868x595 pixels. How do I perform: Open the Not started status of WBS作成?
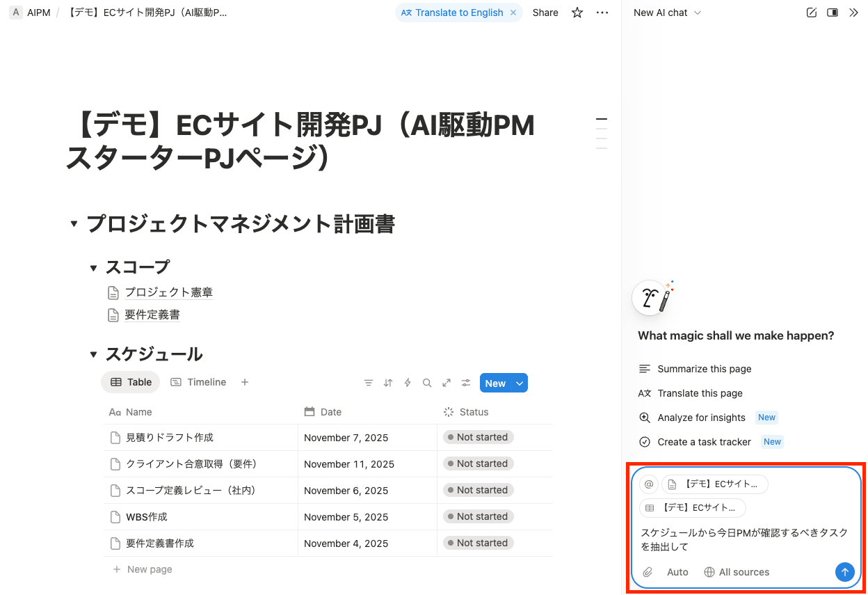[479, 516]
